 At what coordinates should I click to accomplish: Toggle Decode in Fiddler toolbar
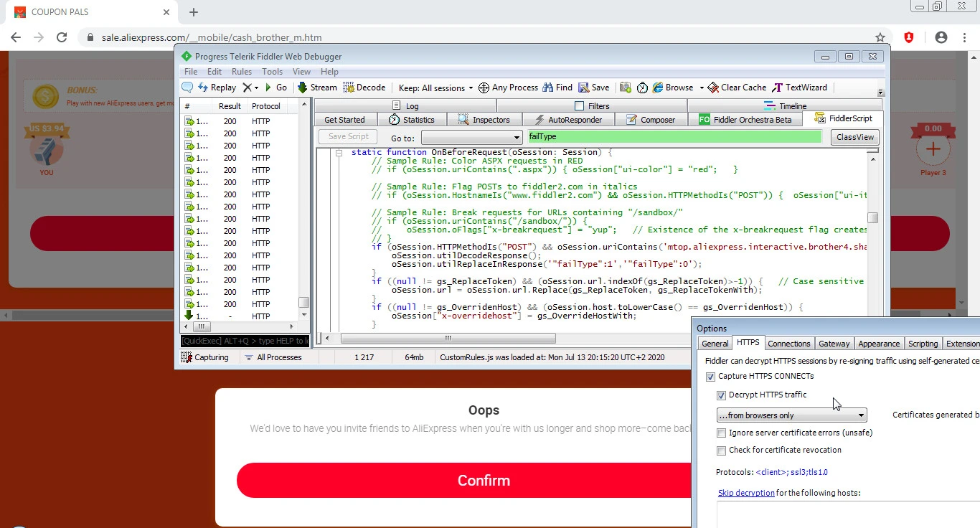[364, 88]
